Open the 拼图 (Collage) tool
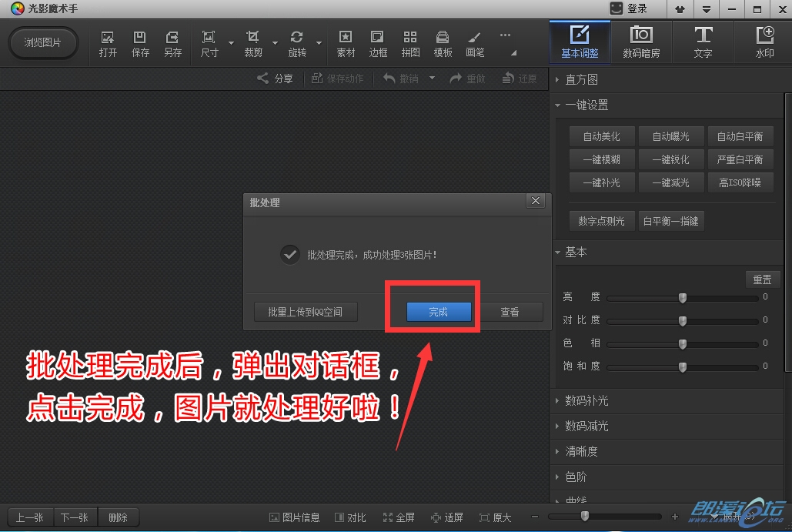The width and height of the screenshot is (792, 532). point(410,43)
